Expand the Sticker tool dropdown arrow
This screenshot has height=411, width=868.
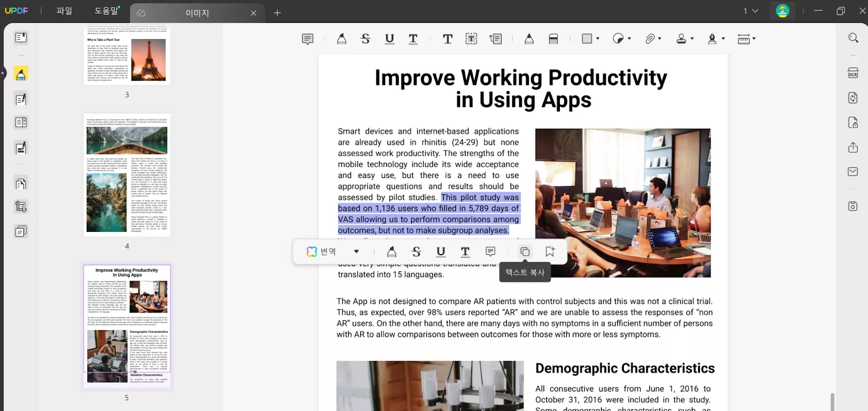tap(629, 39)
